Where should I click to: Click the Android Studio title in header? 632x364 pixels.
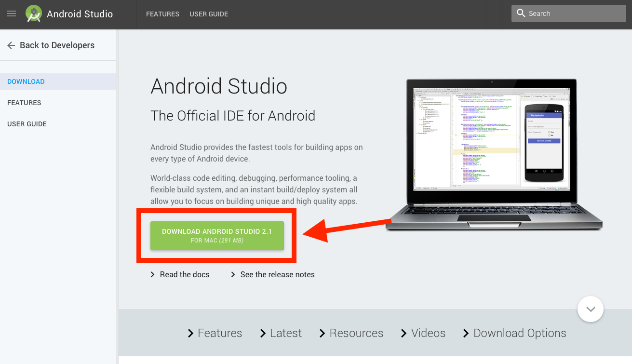[80, 14]
